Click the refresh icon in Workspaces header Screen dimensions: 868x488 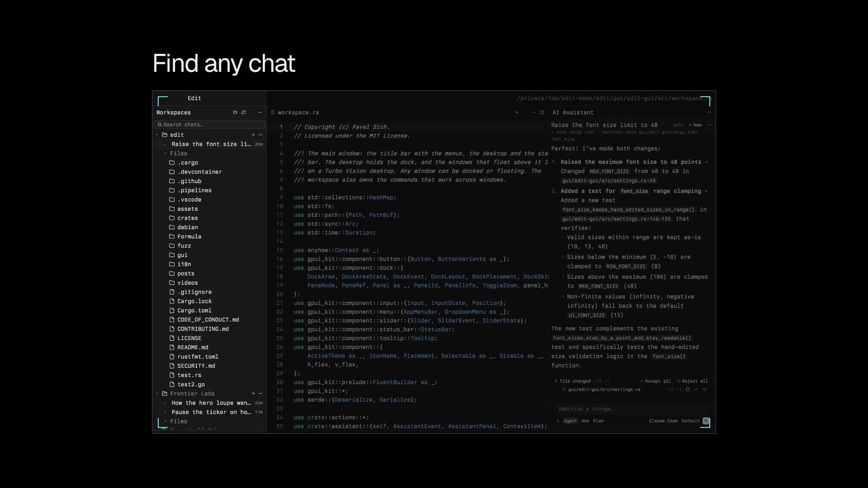(244, 113)
